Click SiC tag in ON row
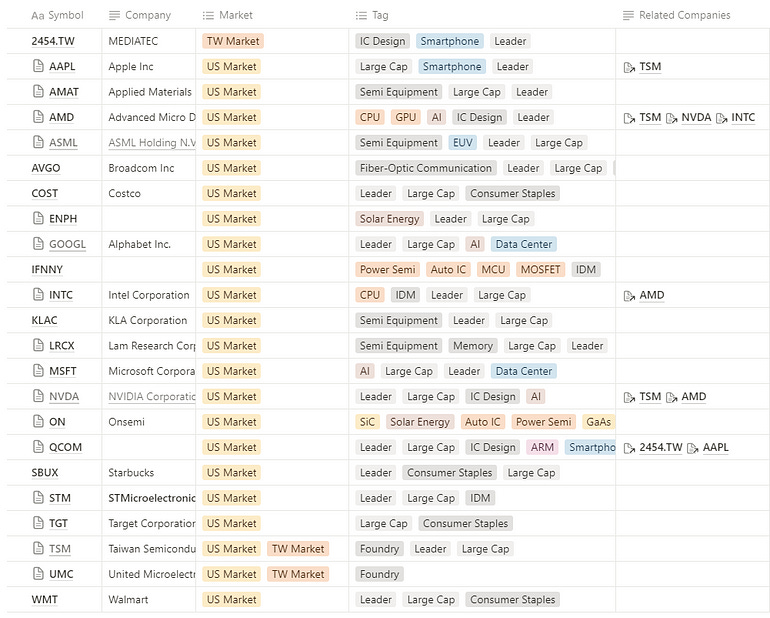The image size is (770, 618). coord(367,421)
